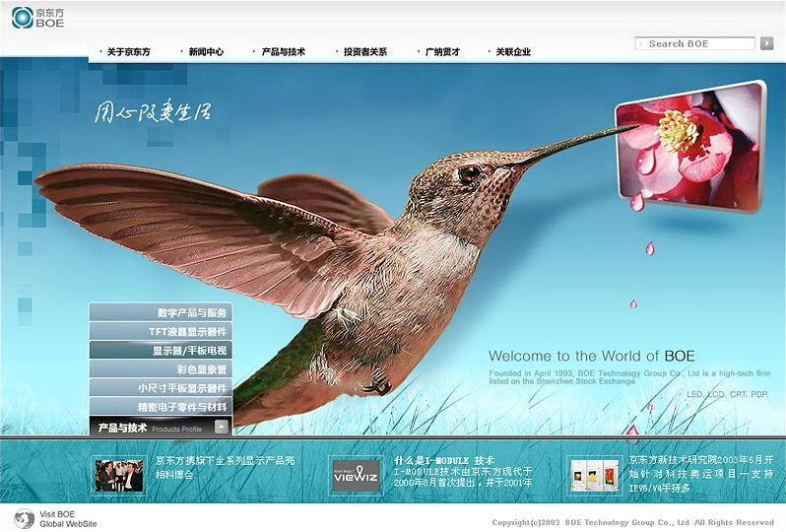Open the 京东方新技术研究院 news item
The width and height of the screenshot is (786, 532).
point(701,473)
